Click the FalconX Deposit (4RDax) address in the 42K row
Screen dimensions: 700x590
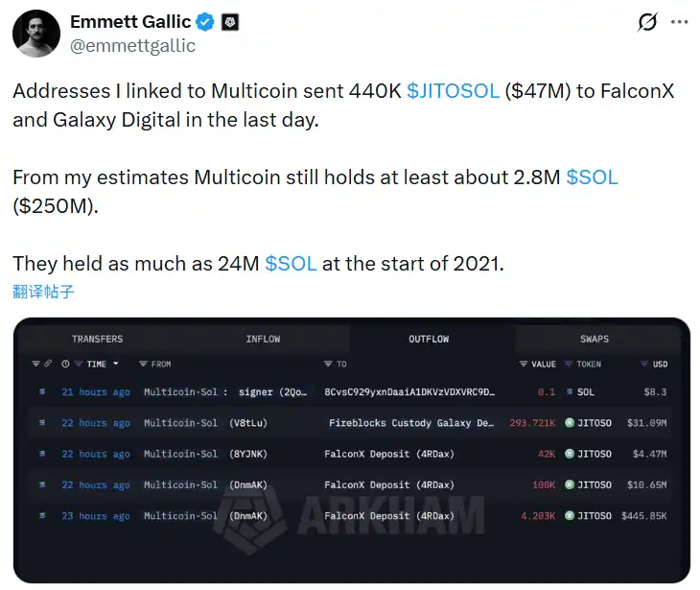[x=389, y=454]
